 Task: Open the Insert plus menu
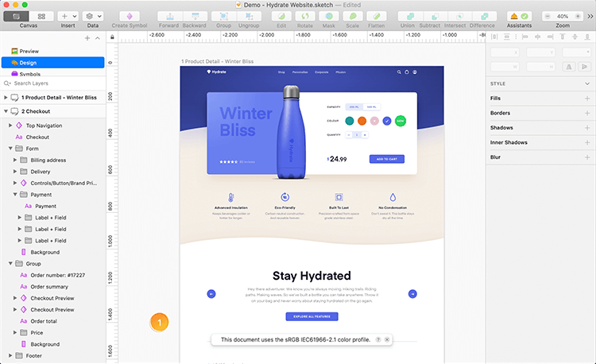[68, 17]
